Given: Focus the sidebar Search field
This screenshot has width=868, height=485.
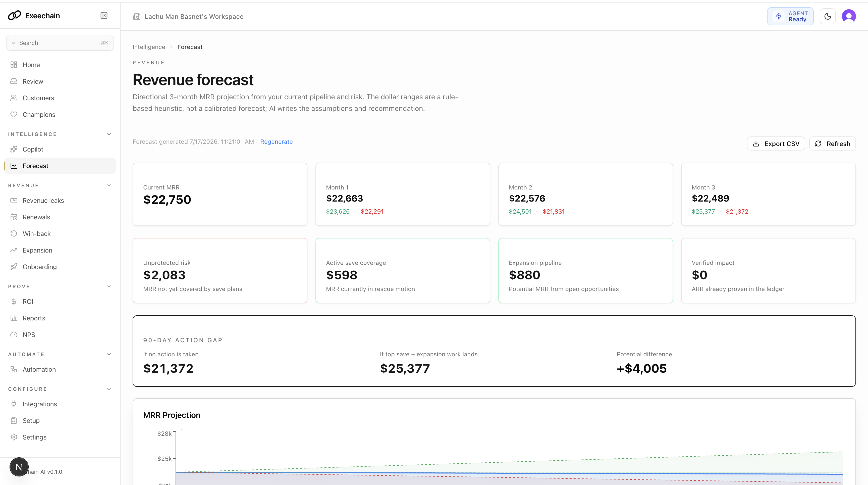Looking at the screenshot, I should pos(60,43).
